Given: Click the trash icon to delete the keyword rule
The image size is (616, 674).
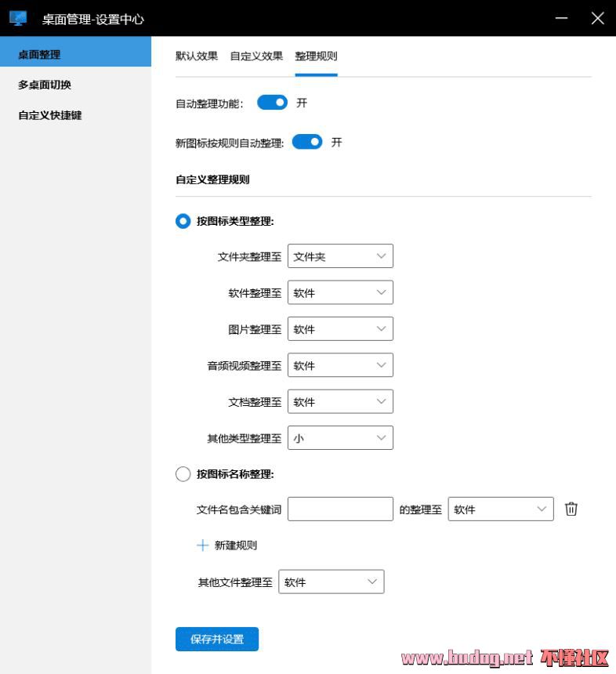Looking at the screenshot, I should [571, 509].
